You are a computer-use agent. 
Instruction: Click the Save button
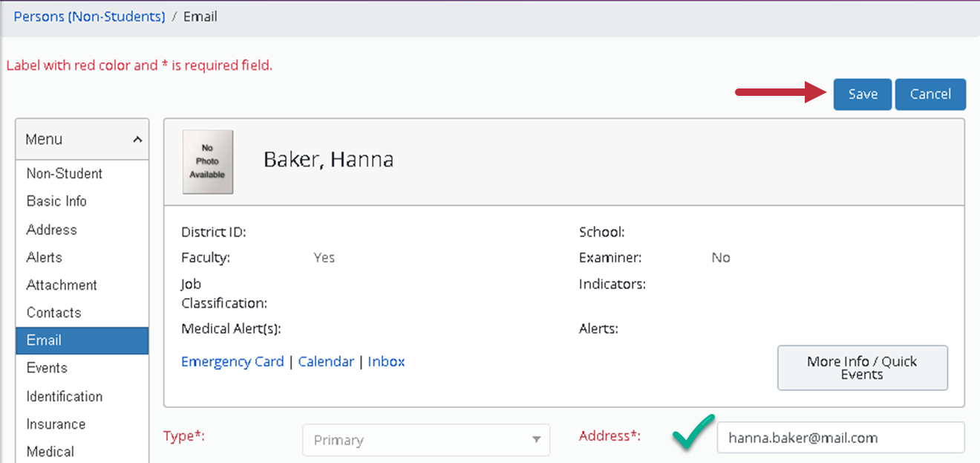862,94
